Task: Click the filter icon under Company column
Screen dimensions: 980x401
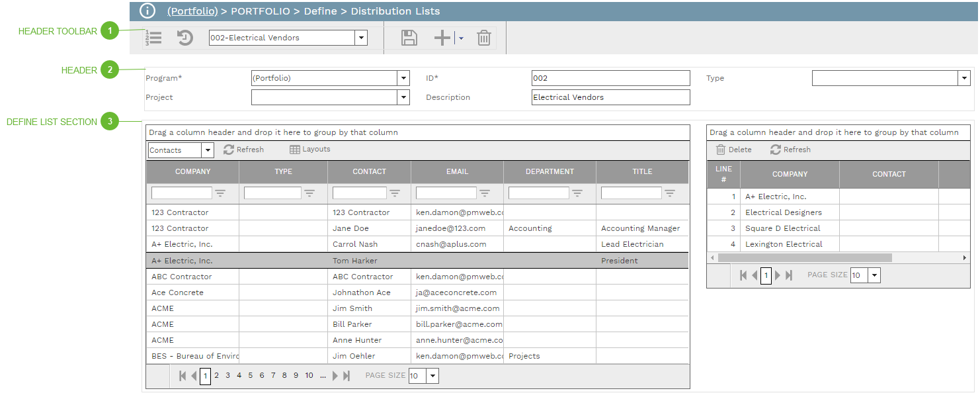Action: click(220, 193)
